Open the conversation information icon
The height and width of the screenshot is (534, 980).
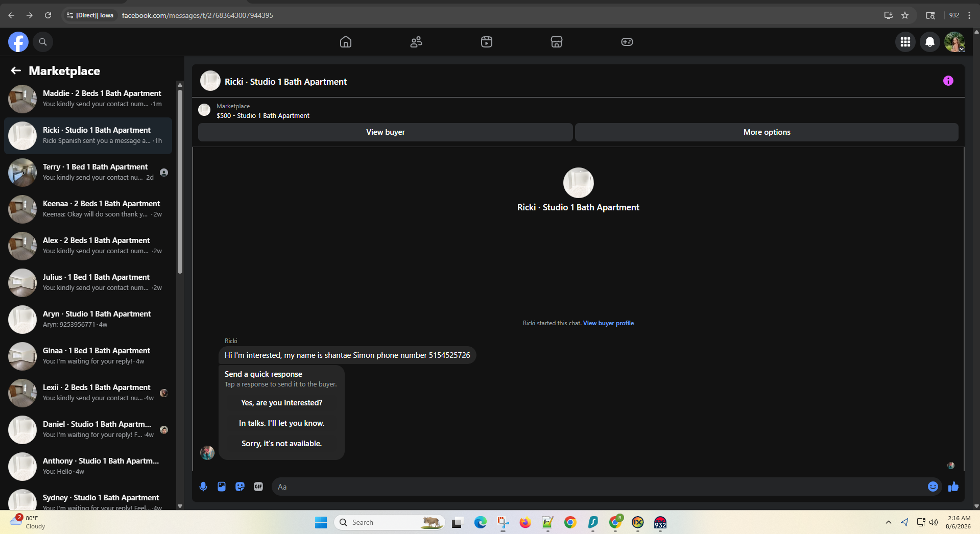948,81
